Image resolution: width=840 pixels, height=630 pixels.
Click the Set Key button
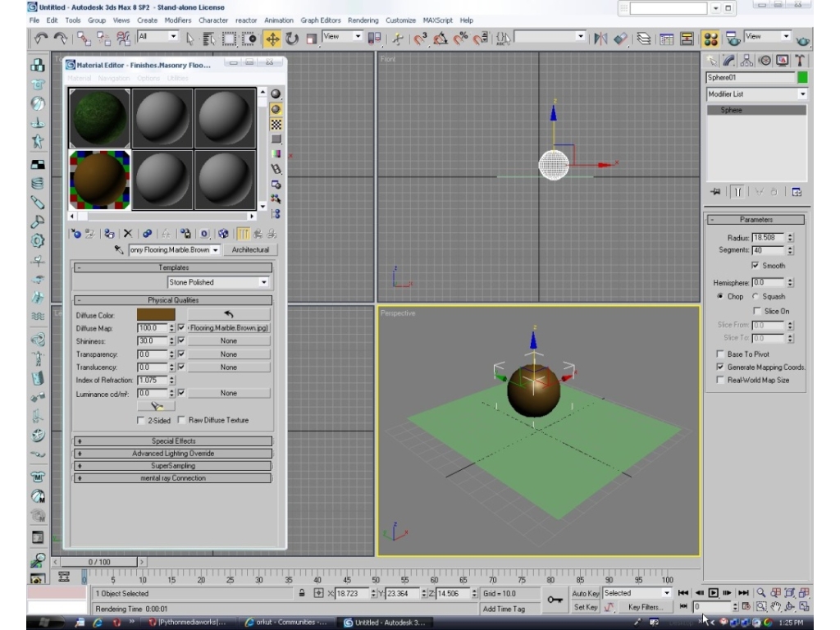pyautogui.click(x=585, y=607)
